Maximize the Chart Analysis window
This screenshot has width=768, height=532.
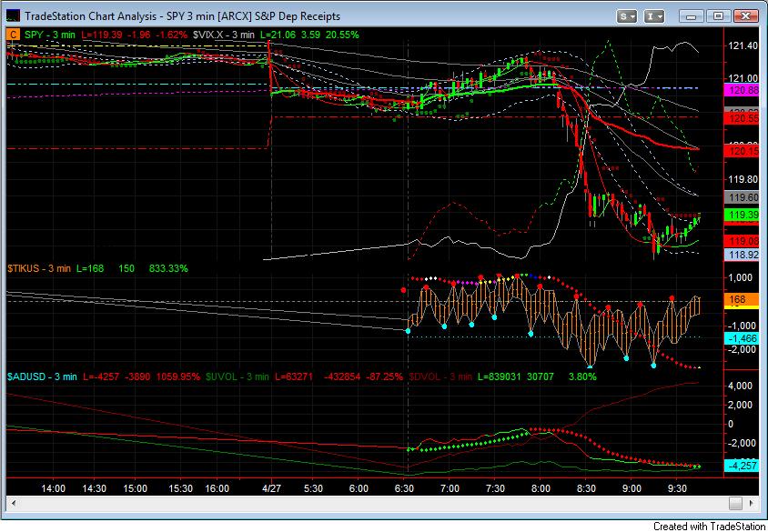pyautogui.click(x=719, y=16)
